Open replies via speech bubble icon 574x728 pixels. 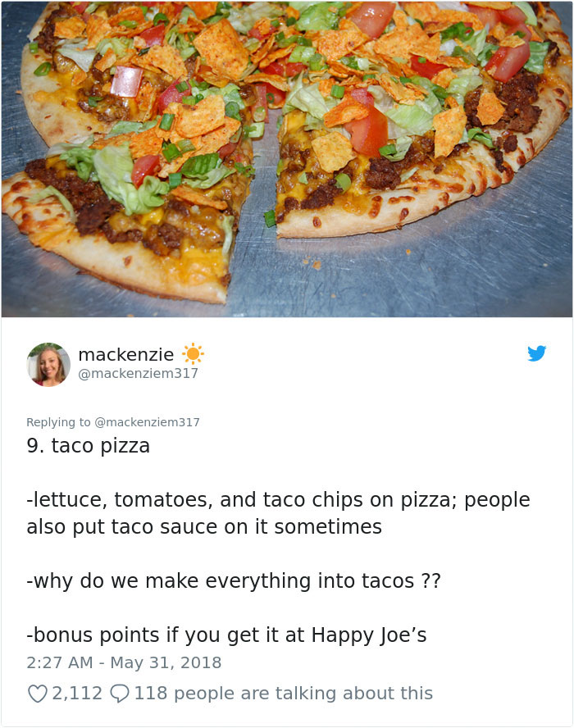[120, 694]
